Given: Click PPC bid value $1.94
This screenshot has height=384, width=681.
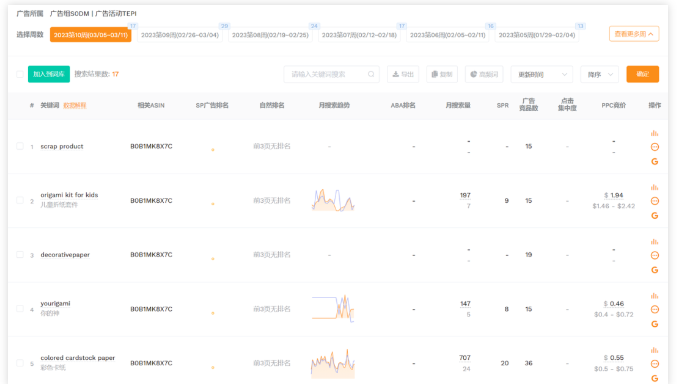Looking at the screenshot, I should [614, 195].
